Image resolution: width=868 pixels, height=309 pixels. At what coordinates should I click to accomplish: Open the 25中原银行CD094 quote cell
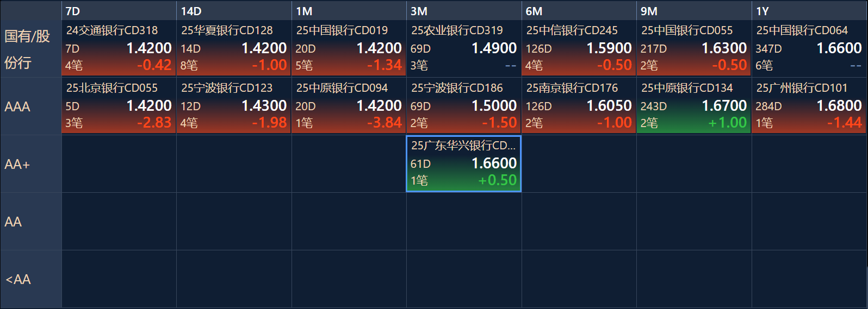coord(349,106)
